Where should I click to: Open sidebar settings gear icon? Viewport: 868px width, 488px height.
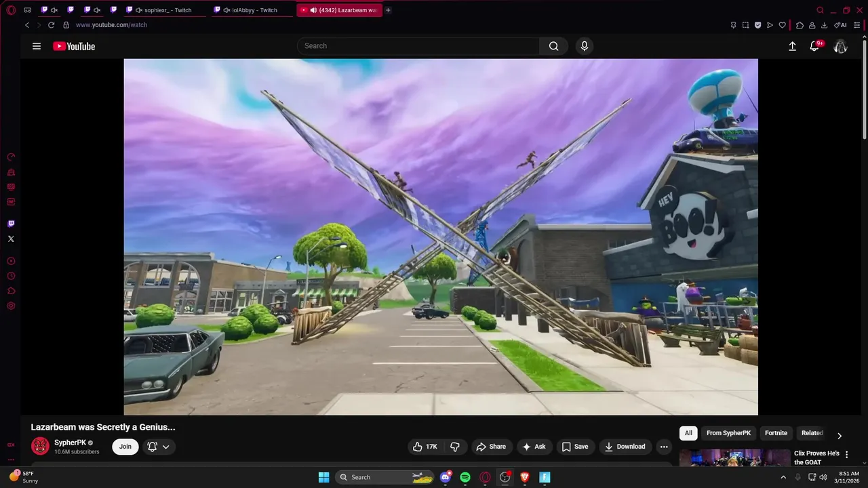(11, 306)
